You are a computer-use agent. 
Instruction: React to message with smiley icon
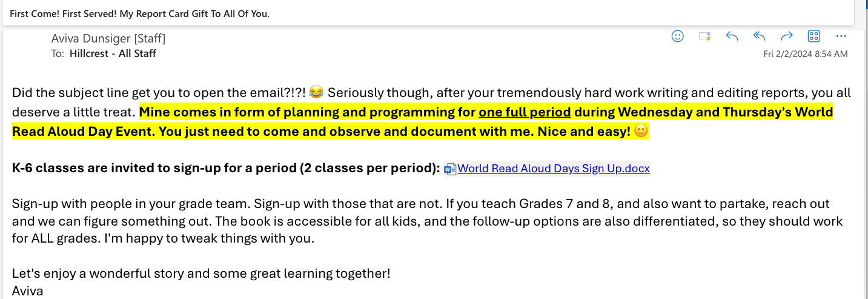(678, 36)
